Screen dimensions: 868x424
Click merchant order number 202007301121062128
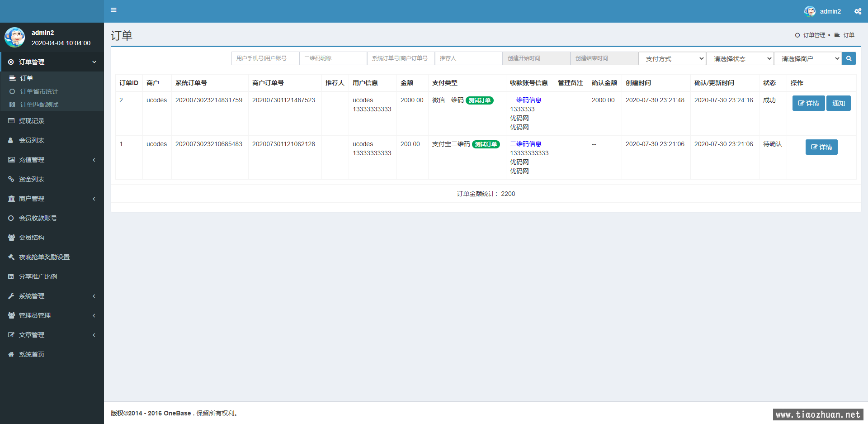point(283,144)
